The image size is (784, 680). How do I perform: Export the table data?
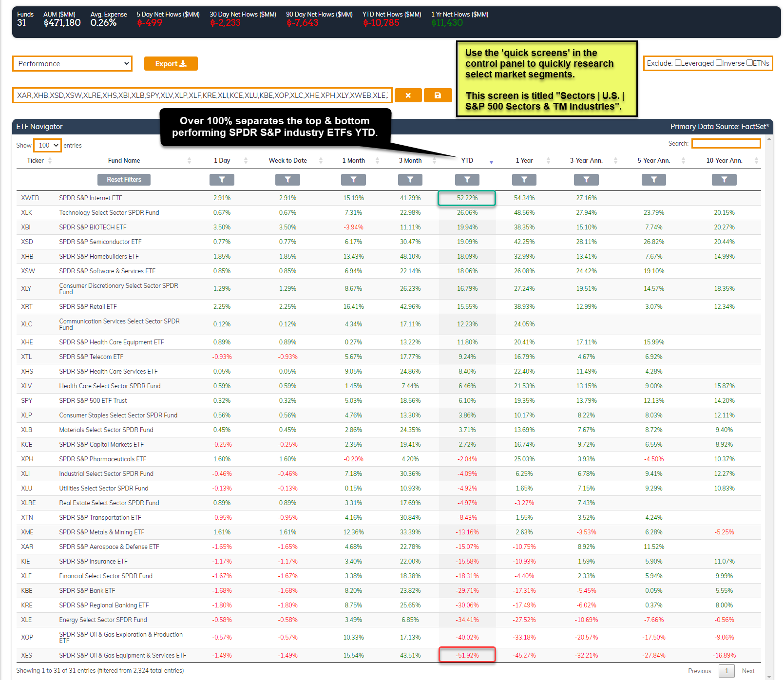(x=171, y=64)
